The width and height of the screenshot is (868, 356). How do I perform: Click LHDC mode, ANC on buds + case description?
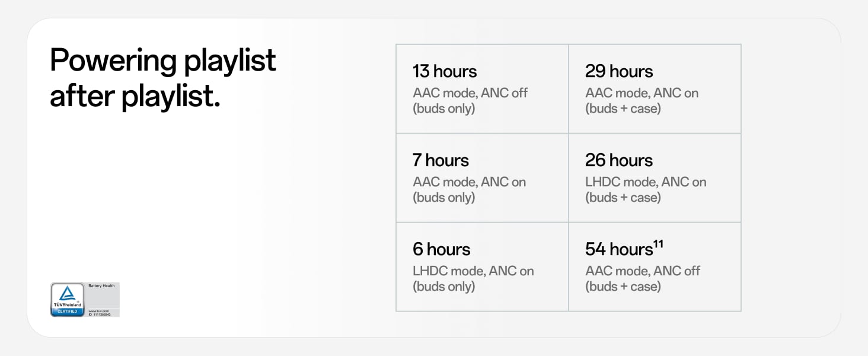pyautogui.click(x=646, y=190)
